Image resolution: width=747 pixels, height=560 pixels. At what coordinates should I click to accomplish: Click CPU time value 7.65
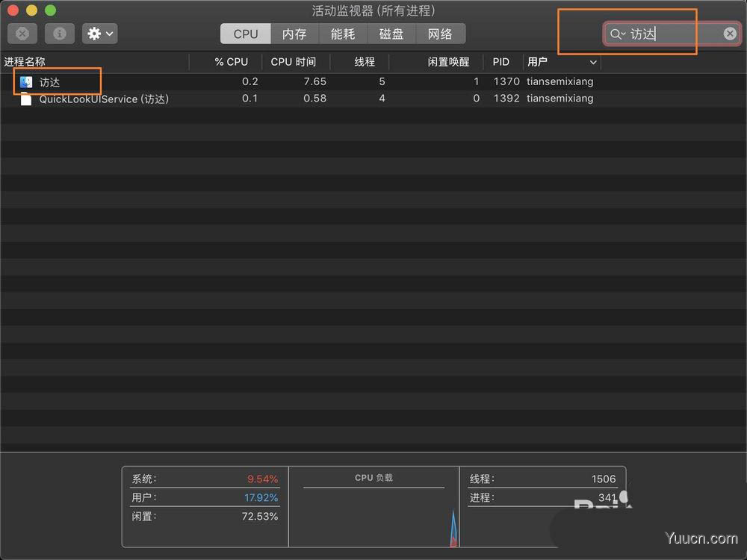[x=315, y=81]
